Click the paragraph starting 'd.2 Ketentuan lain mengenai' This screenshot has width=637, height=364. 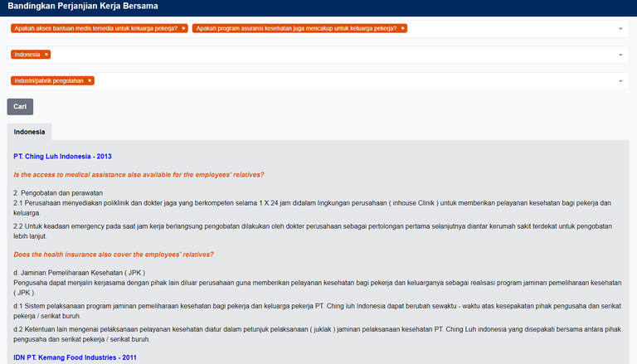click(318, 334)
